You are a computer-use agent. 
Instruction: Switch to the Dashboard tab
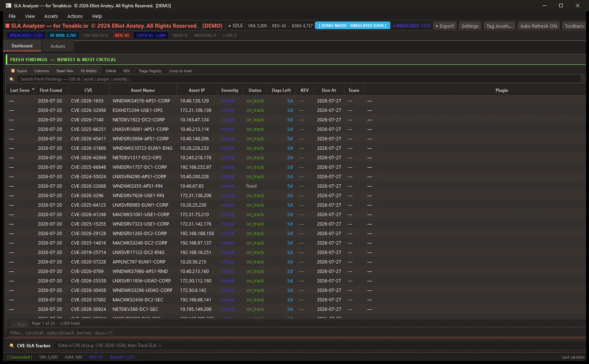pos(22,46)
